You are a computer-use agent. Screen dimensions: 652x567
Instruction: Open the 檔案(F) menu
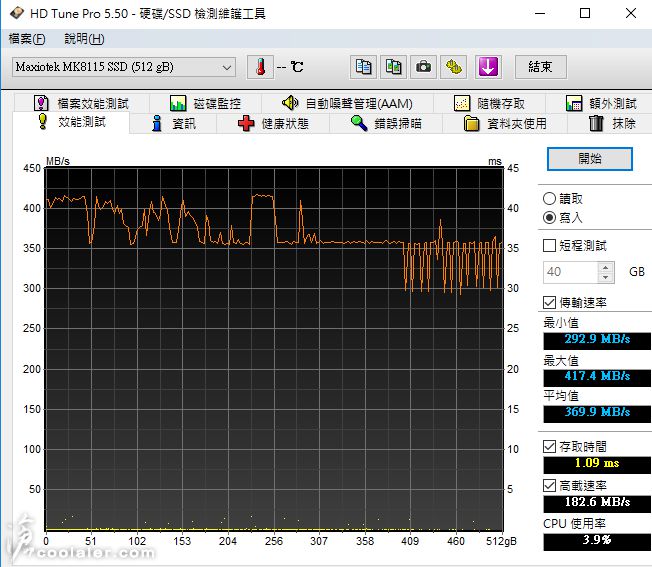[27, 39]
